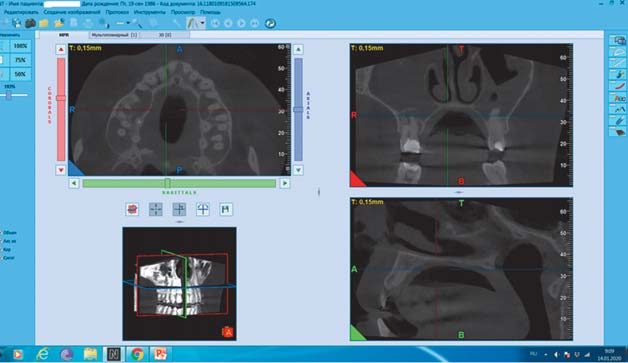Open line-style dropdown arrow in toolbar

coord(128,23)
